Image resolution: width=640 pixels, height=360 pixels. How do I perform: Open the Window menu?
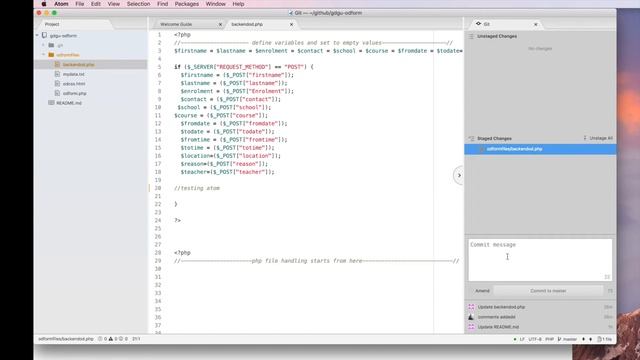[216, 4]
